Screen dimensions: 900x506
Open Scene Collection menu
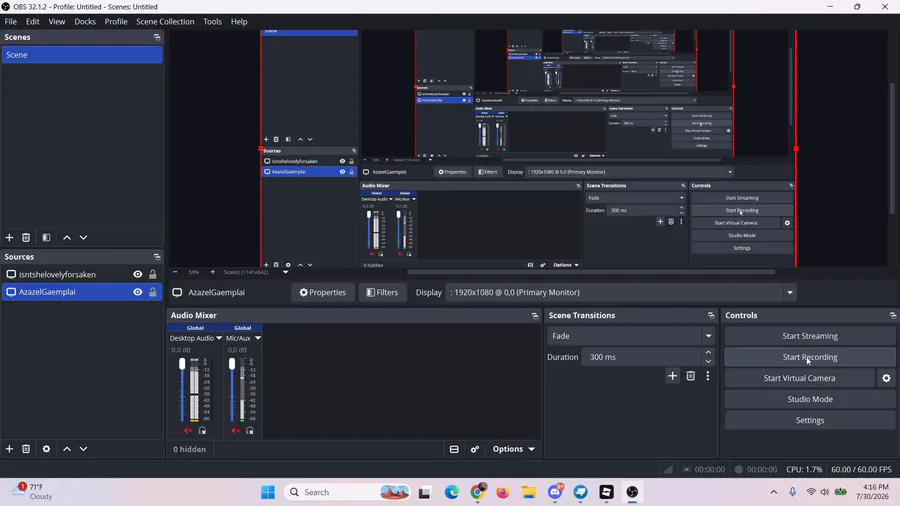[165, 21]
